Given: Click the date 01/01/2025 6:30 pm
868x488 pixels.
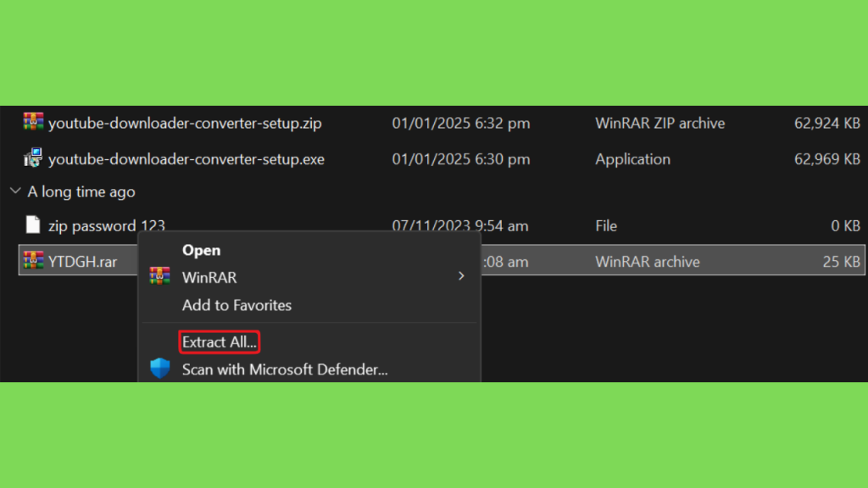Looking at the screenshot, I should tap(460, 159).
